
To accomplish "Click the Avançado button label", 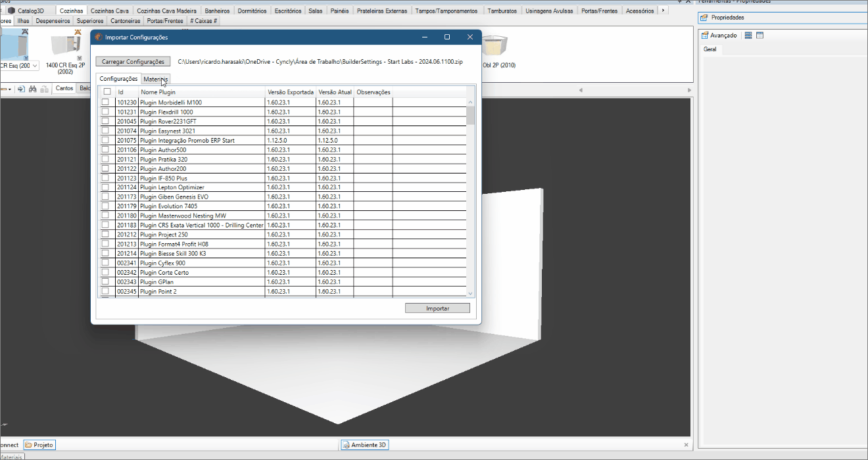I will [723, 35].
